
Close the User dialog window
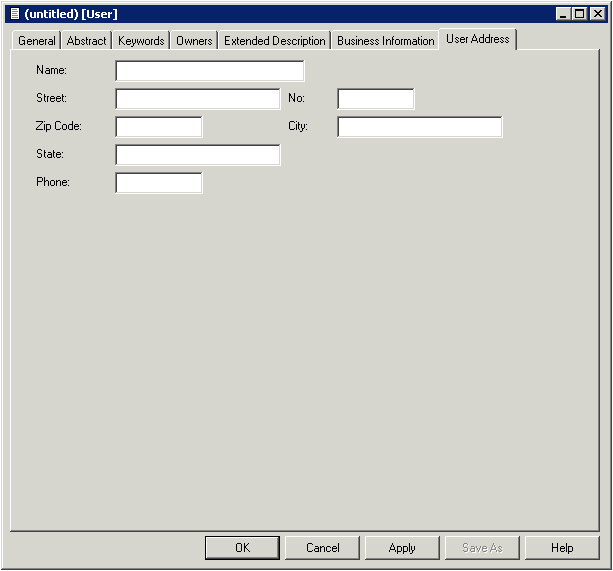[596, 14]
